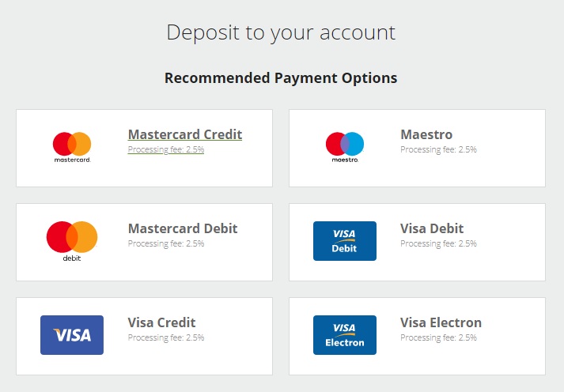
Task: Click Visa Debit processing fee text
Action: tap(438, 243)
